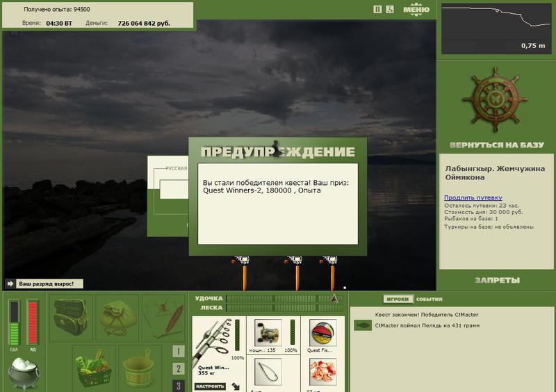Screen dimensions: 556x392
Task: Click the РУССКАЯ window behind the dialog
Action: point(167,196)
